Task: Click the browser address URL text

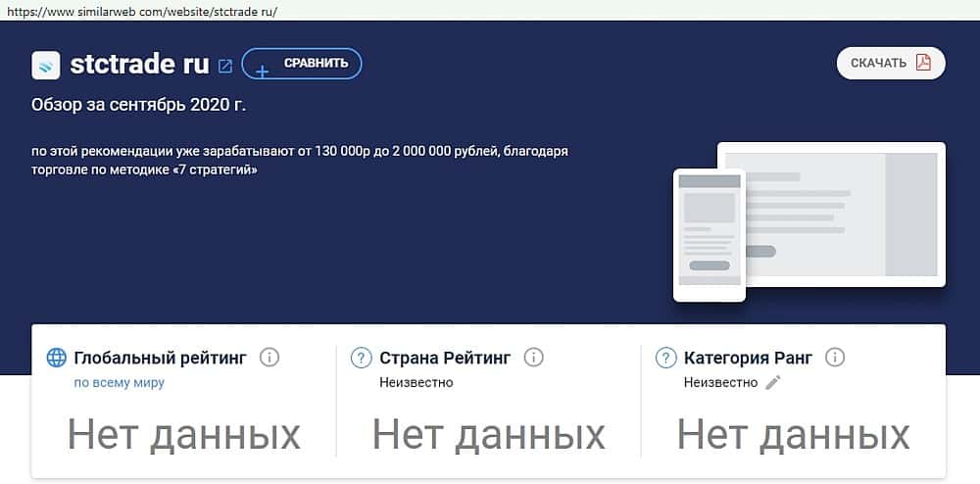Action: pos(142,12)
